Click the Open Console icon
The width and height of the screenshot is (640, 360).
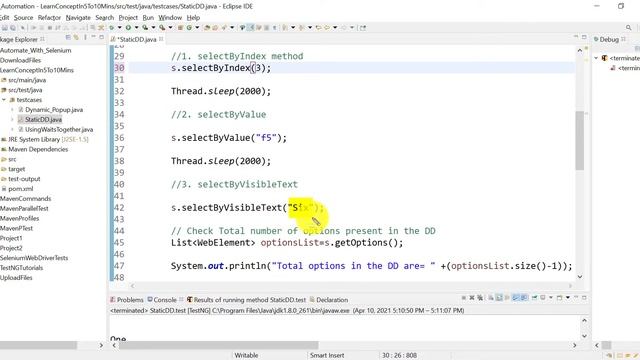(x=560, y=298)
